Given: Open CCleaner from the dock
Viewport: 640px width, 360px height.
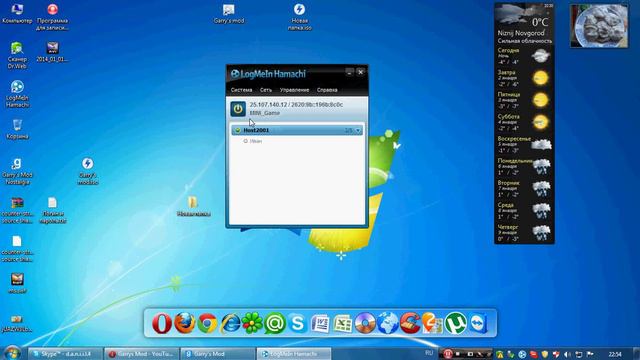Looking at the screenshot, I should point(410,324).
